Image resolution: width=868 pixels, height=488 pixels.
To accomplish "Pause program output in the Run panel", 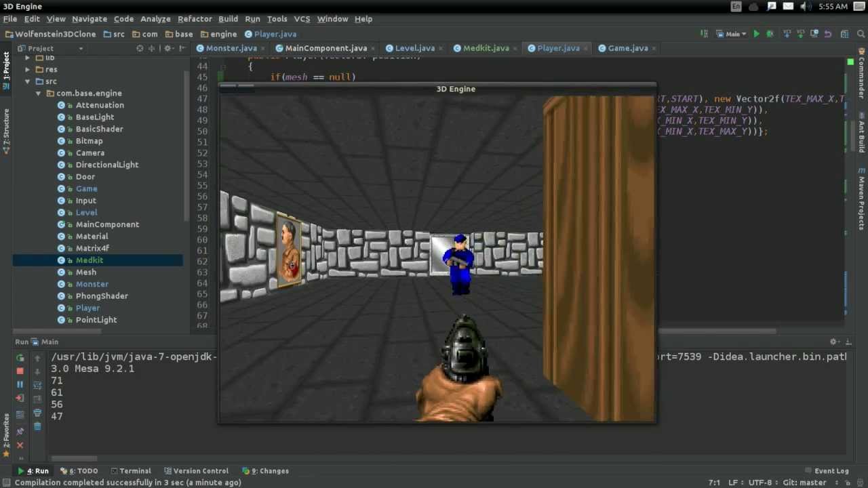I will pos(20,384).
